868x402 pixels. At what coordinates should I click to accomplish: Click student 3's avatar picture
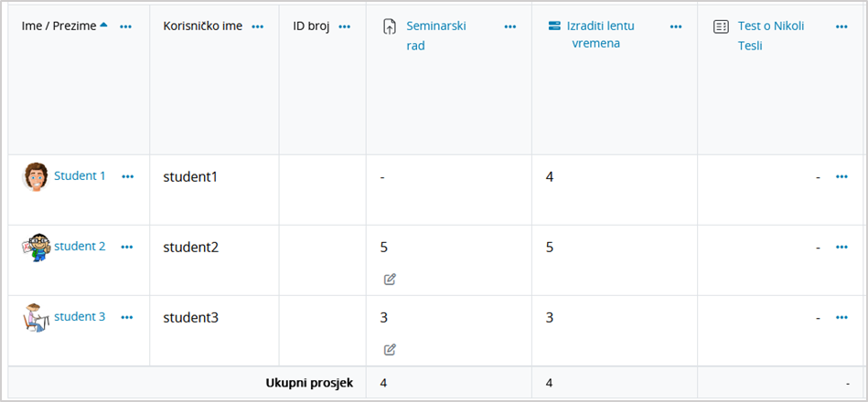35,317
